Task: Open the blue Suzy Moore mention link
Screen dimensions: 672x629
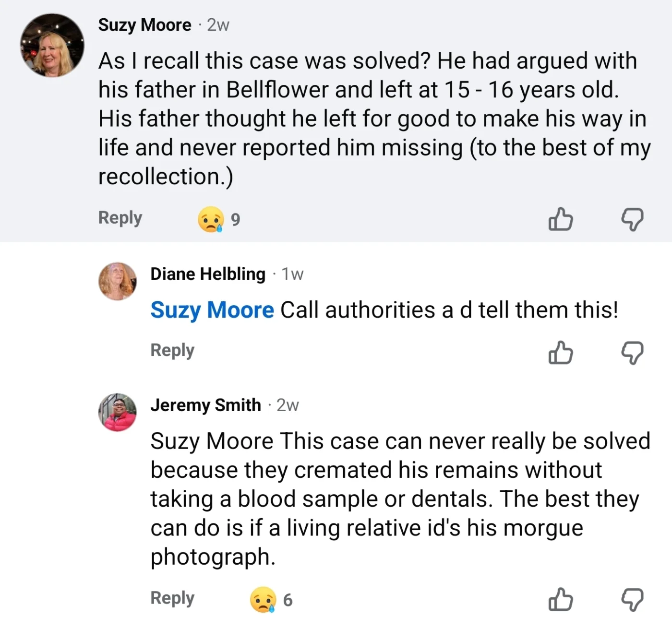Action: tap(212, 310)
